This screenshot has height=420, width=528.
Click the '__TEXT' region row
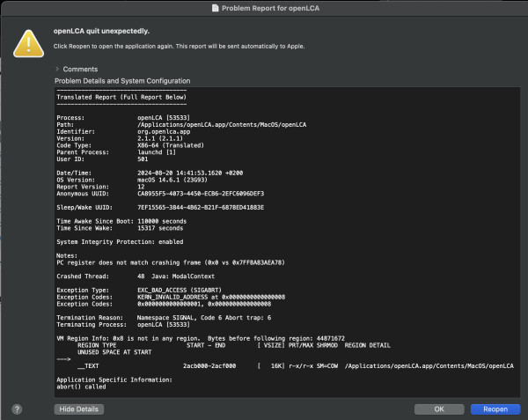(296, 365)
